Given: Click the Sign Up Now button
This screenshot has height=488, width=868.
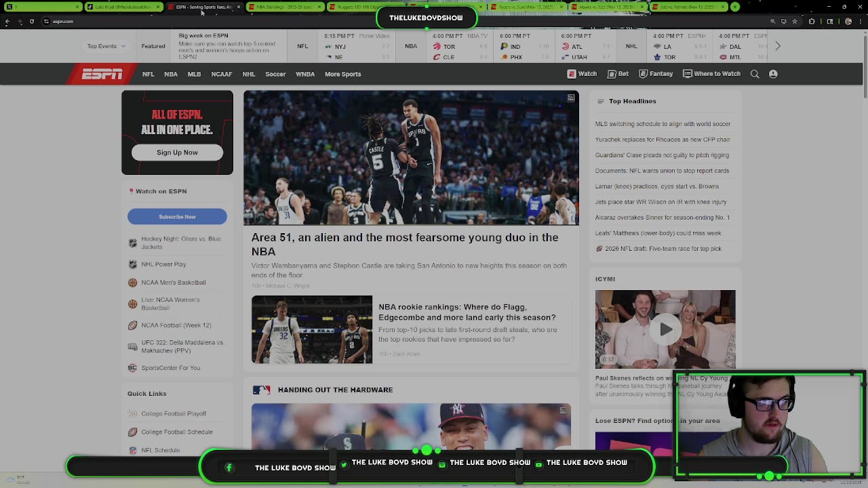Looking at the screenshot, I should click(x=177, y=152).
